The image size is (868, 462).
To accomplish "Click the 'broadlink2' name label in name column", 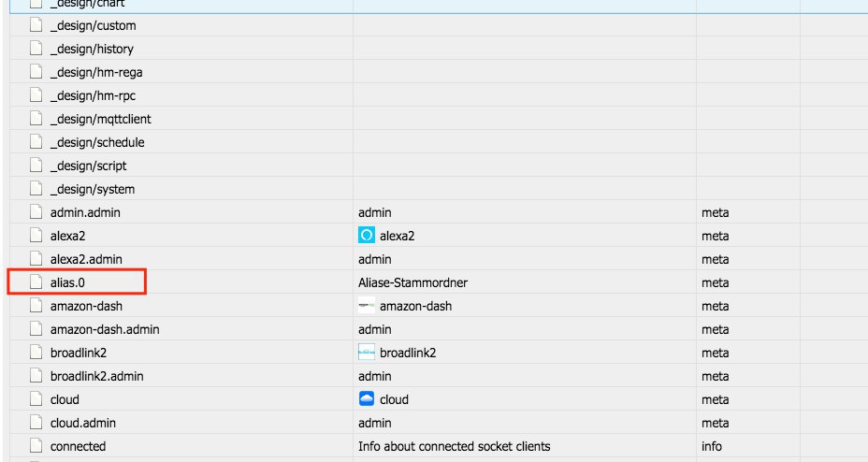I will (x=408, y=353).
